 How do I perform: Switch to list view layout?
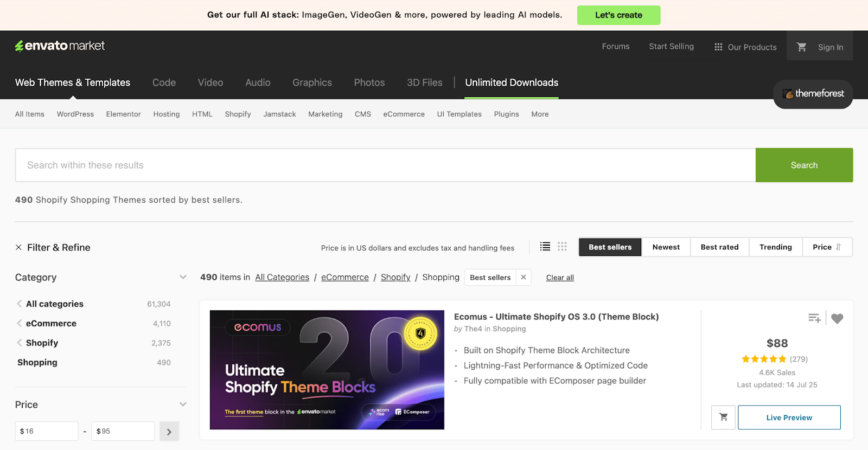545,247
